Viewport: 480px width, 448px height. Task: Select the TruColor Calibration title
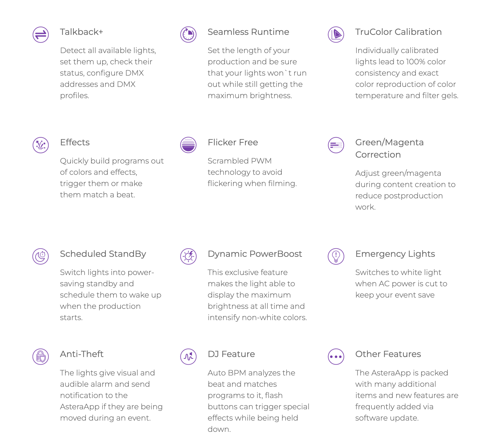(x=398, y=32)
